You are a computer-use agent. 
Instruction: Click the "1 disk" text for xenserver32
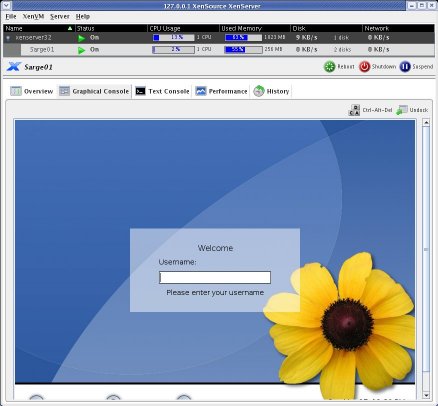341,38
